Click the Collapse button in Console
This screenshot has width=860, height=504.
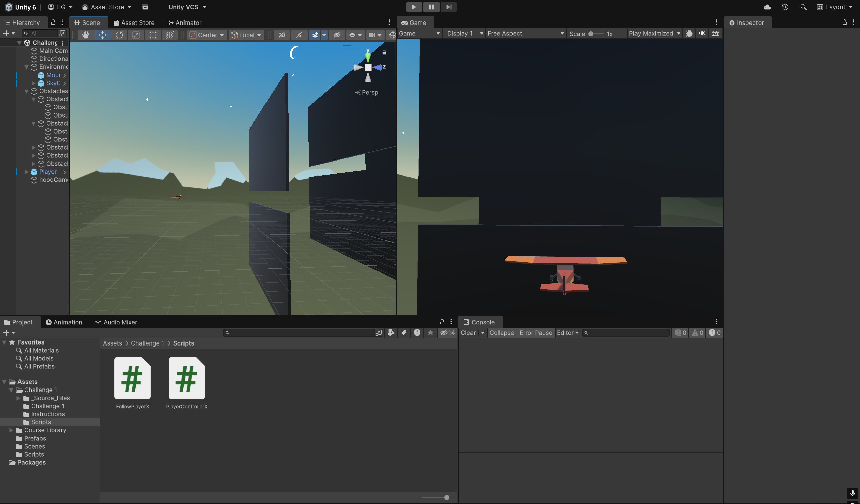pos(501,333)
